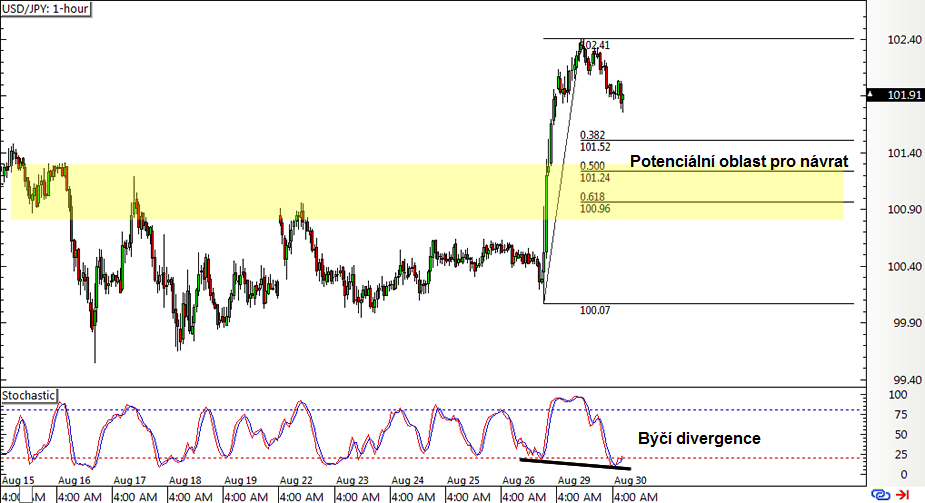Click the 100.40 price axis label
Viewport: 925px width, 503px height.
904,267
